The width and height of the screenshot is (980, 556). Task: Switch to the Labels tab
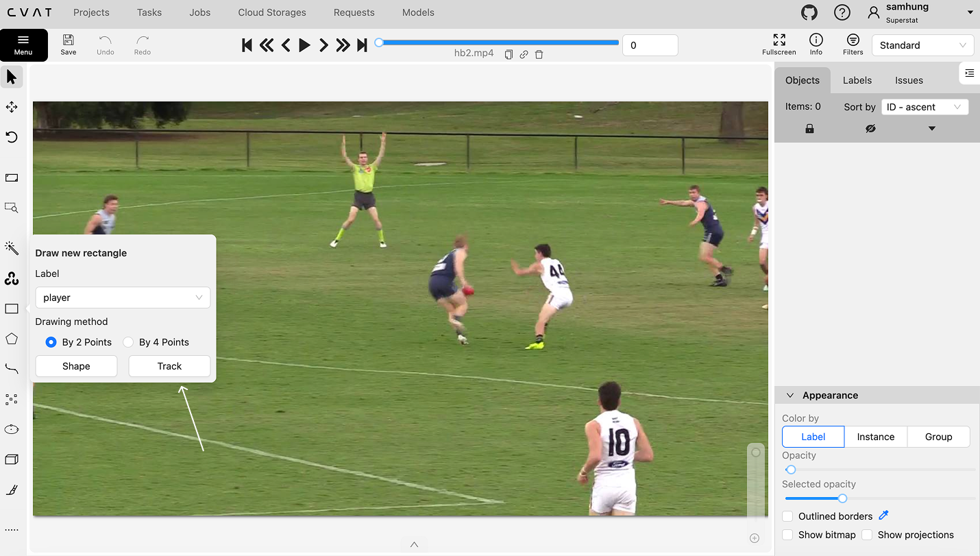[x=857, y=80]
